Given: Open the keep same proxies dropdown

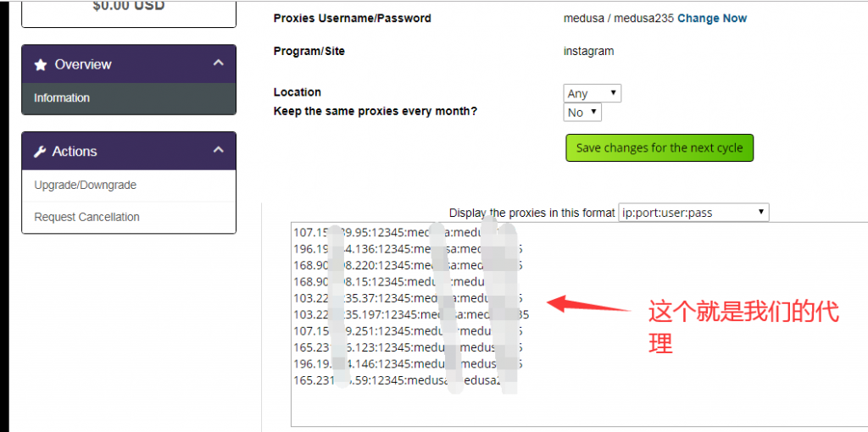Looking at the screenshot, I should click(582, 113).
